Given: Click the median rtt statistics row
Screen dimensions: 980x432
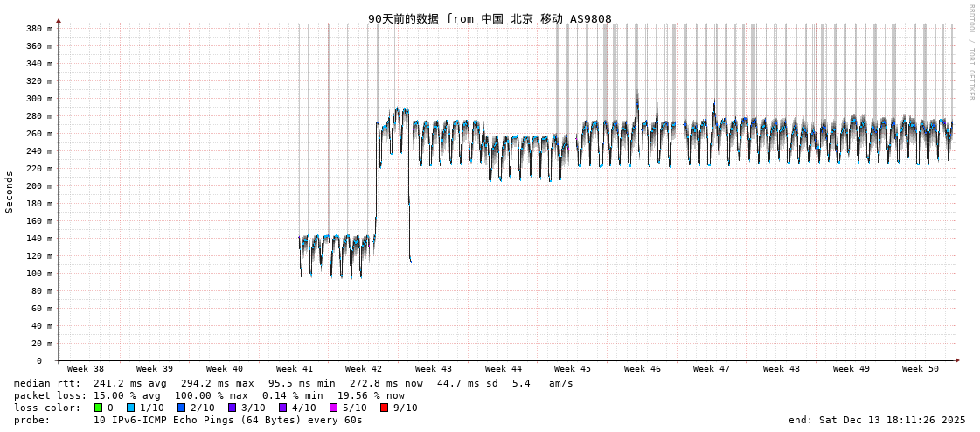Looking at the screenshot, I should pyautogui.click(x=294, y=383).
